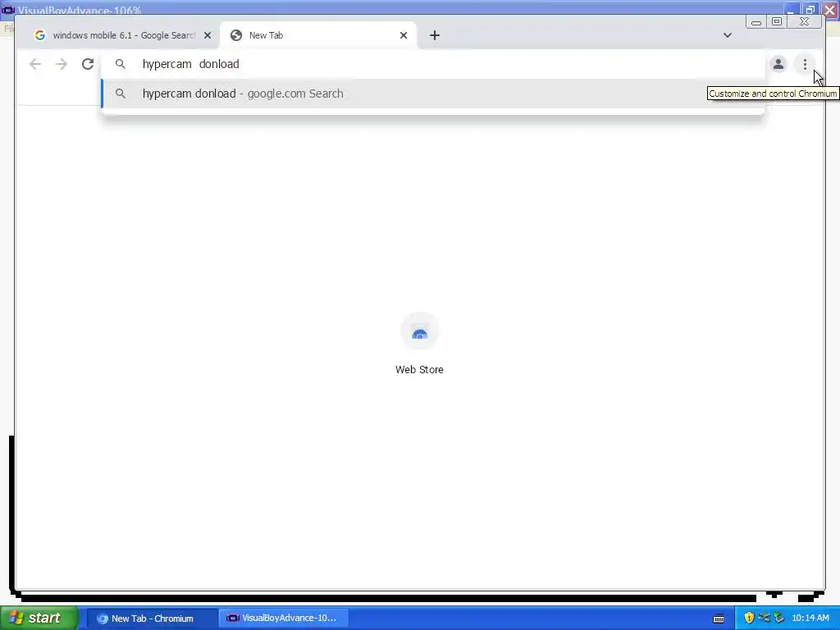Restore down the VisualBoyAdvance window
The width and height of the screenshot is (840, 630).
(x=810, y=10)
